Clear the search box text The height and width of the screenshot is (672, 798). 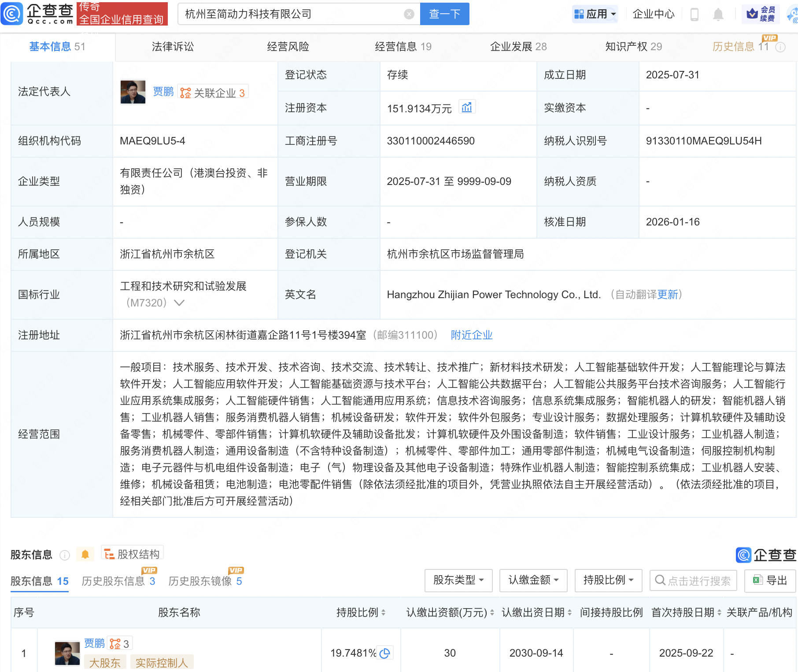409,14
